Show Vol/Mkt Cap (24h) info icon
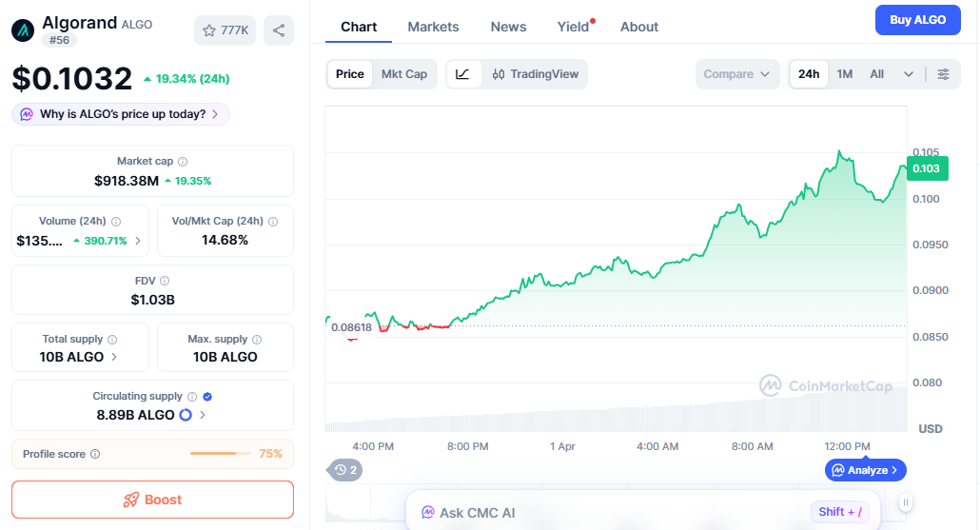The height and width of the screenshot is (530, 980). point(273,222)
